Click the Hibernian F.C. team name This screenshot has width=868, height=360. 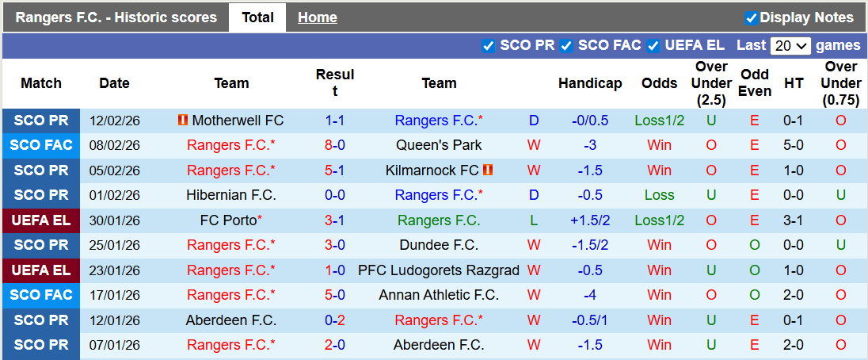(231, 195)
